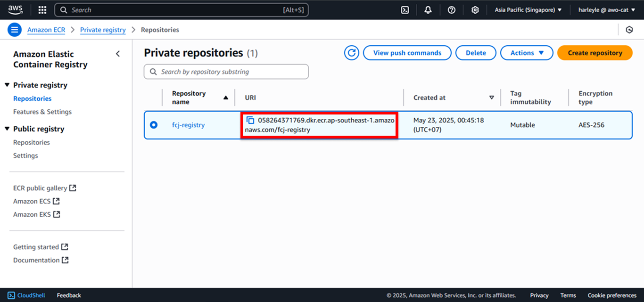Click the Encryption type column header

pyautogui.click(x=595, y=98)
